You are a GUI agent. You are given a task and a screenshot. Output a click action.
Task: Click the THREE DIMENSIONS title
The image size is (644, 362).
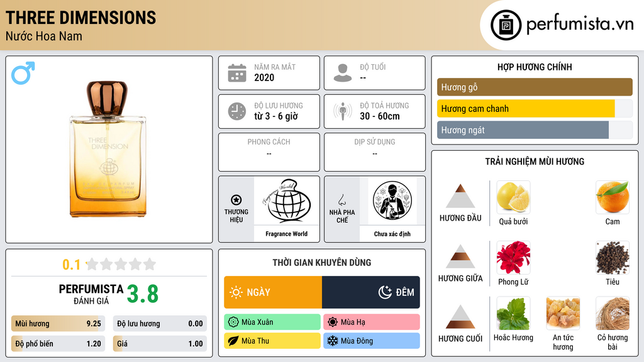pos(80,18)
